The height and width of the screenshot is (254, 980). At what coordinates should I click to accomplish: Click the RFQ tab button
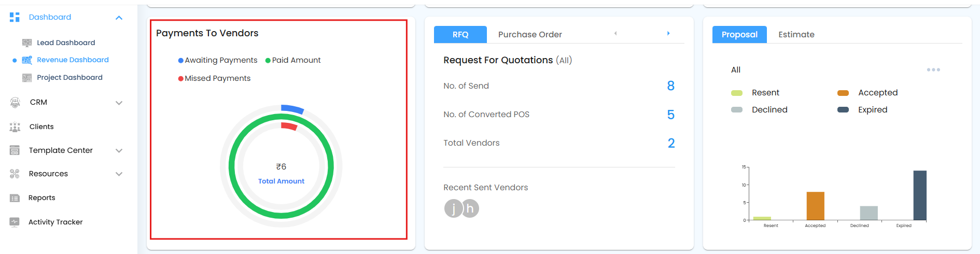[x=460, y=35]
